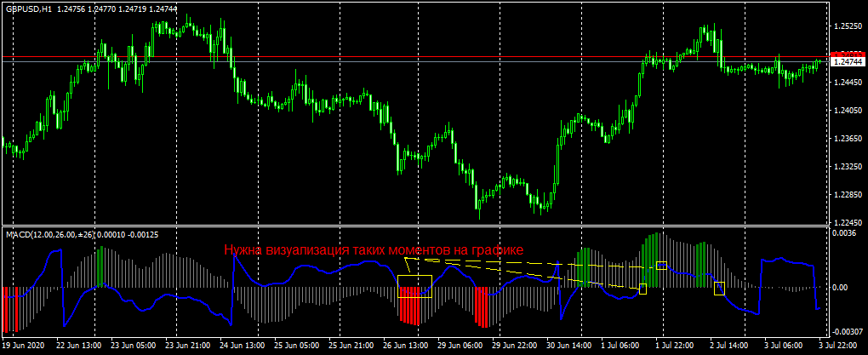Screen dimensions: 868x355
Task: Click the 29 Jun 06:00 time label
Action: coord(459,345)
